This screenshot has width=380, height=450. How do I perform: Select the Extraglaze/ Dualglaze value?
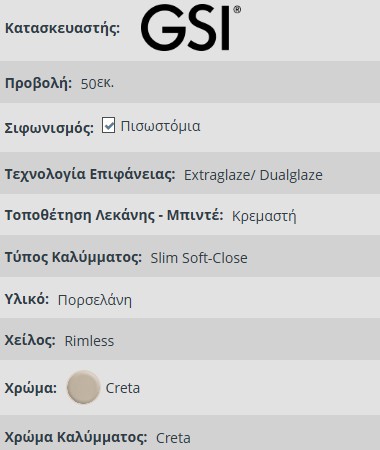pyautogui.click(x=253, y=175)
